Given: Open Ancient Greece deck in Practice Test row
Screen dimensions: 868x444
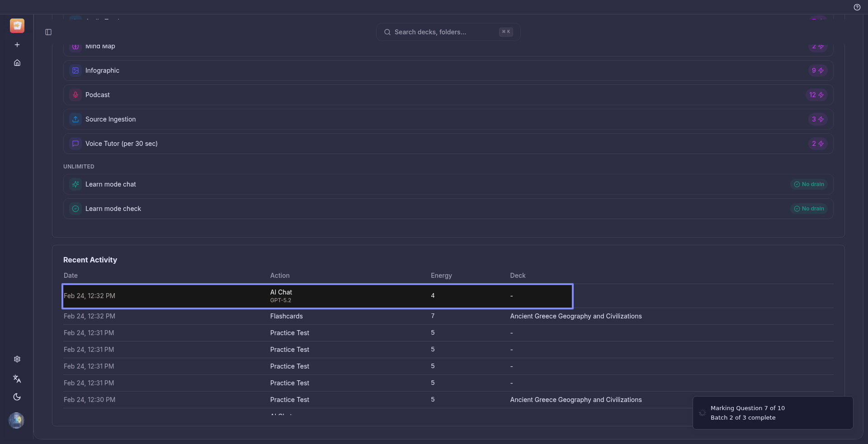Looking at the screenshot, I should click(x=576, y=400).
